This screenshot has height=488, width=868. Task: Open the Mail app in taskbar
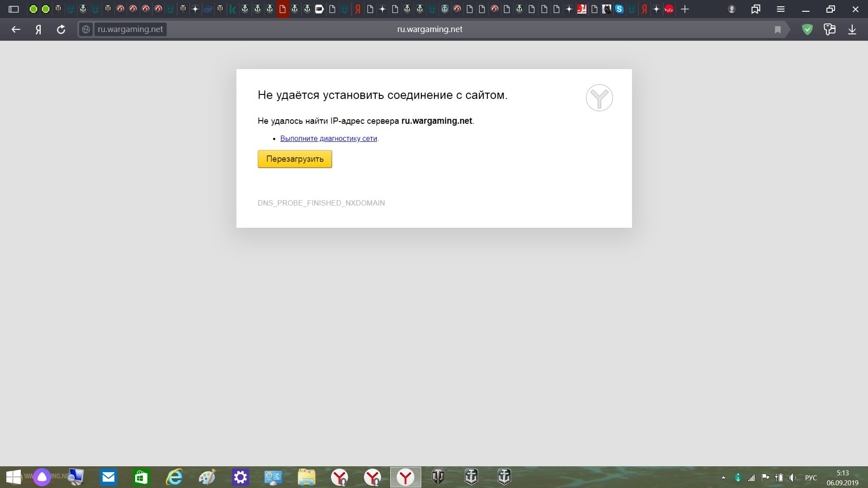pos(108,477)
